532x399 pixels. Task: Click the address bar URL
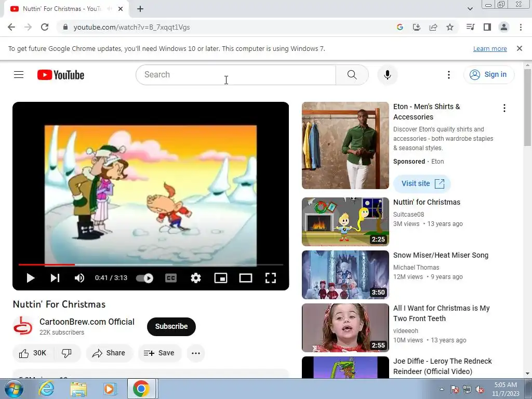click(x=131, y=27)
